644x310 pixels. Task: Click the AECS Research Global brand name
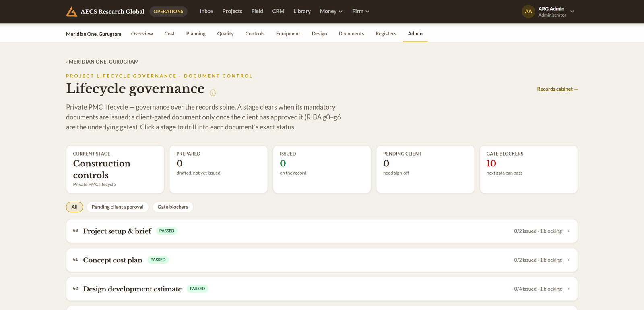(x=112, y=11)
